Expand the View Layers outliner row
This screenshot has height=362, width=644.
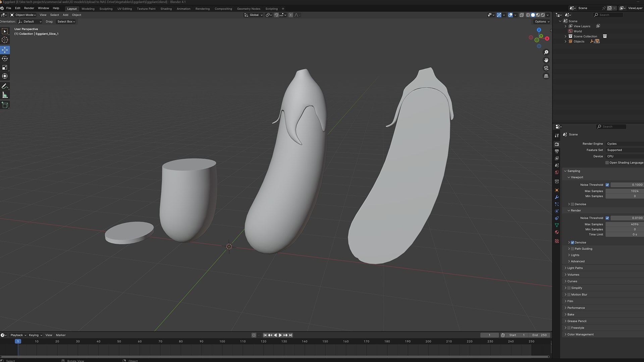point(566,26)
